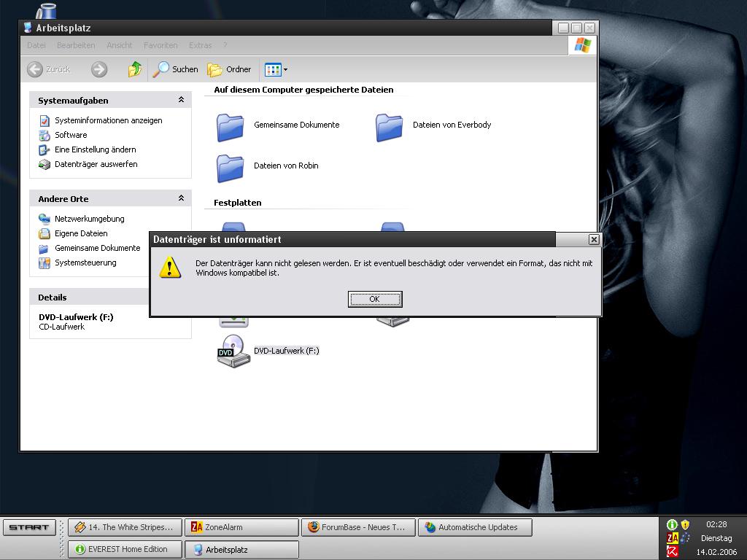Viewport: 747px width, 560px height.
Task: Click green EVEREST tray icon
Action: click(672, 525)
